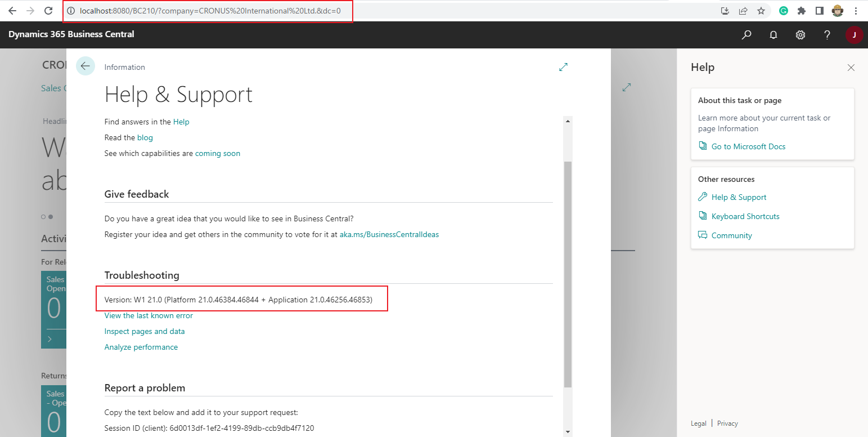Open the Chrome extensions puzzle icon

tap(801, 10)
